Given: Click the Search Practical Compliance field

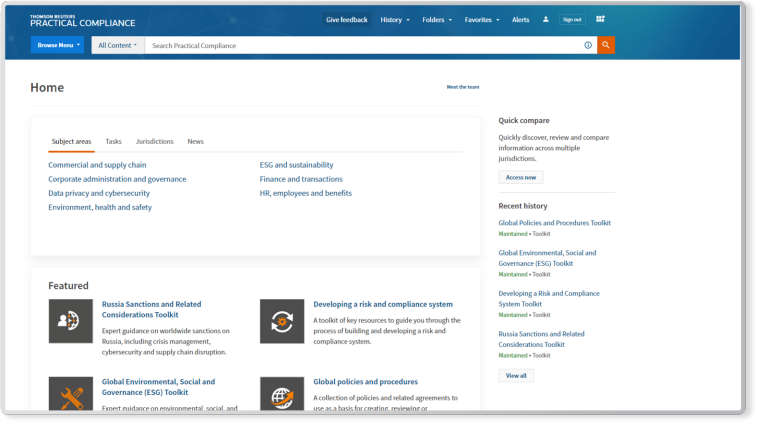Looking at the screenshot, I should click(360, 45).
